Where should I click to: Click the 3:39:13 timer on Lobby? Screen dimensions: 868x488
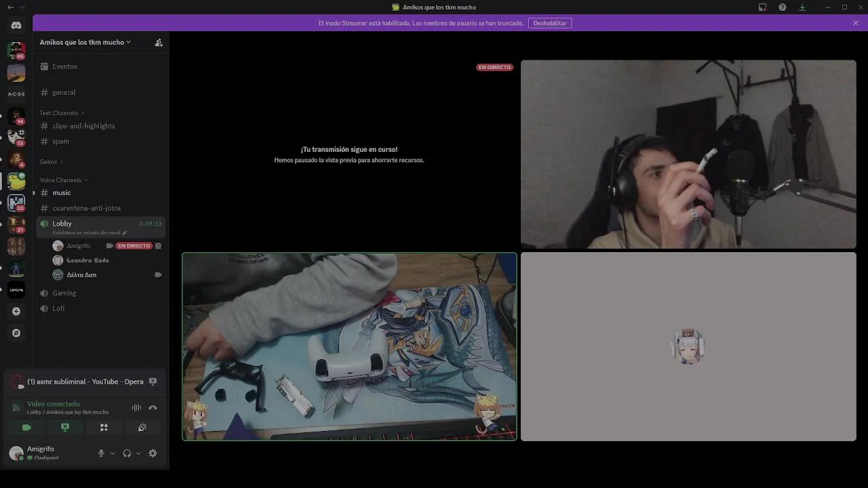[x=151, y=224]
